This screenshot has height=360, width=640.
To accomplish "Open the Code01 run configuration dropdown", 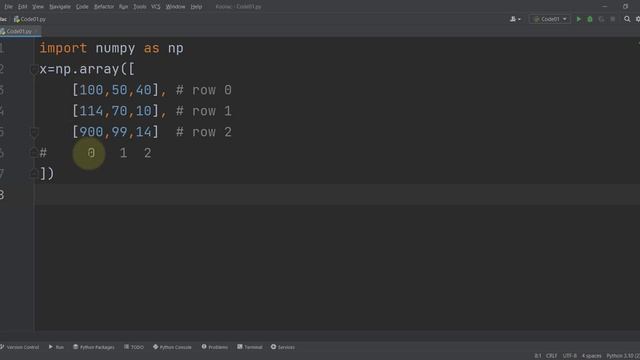I will coord(550,19).
